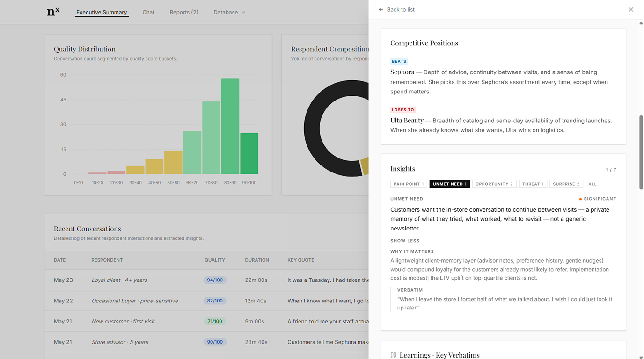Image resolution: width=644 pixels, height=359 pixels.
Task: Click the 90/100 quality badge
Action: click(215, 342)
